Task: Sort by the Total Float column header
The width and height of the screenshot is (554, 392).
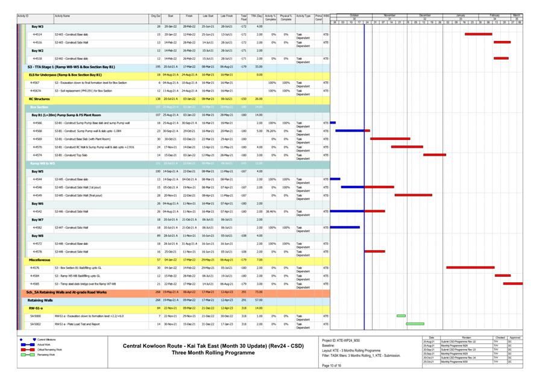Action: click(x=244, y=18)
